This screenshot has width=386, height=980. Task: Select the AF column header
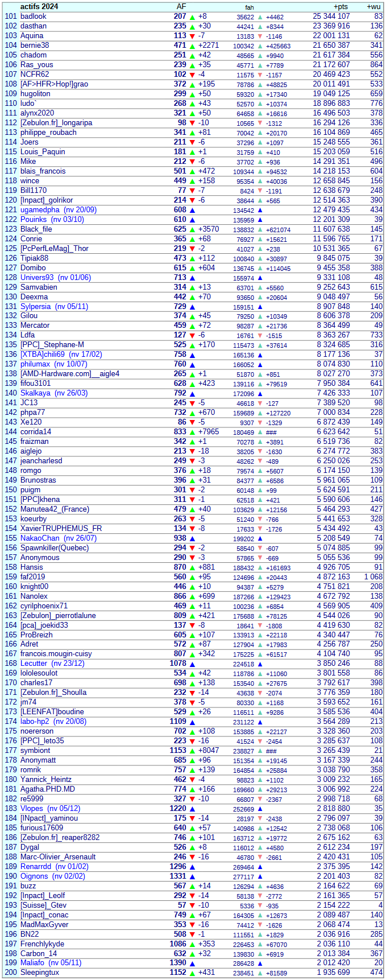click(x=181, y=7)
